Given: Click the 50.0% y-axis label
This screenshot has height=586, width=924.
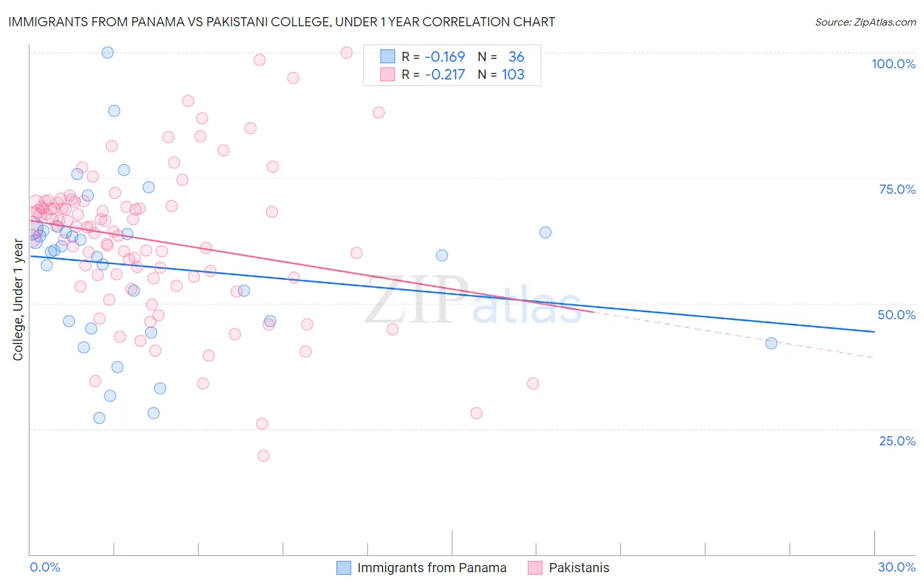Looking at the screenshot, I should [896, 315].
